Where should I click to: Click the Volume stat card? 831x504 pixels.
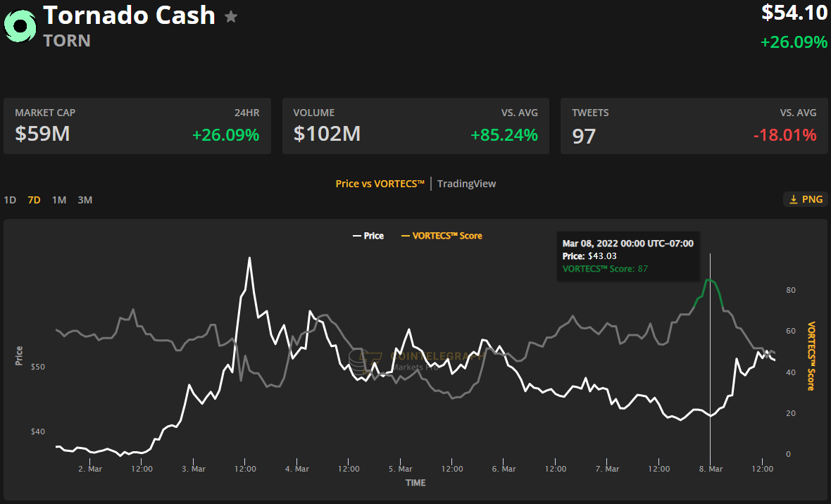pyautogui.click(x=416, y=126)
